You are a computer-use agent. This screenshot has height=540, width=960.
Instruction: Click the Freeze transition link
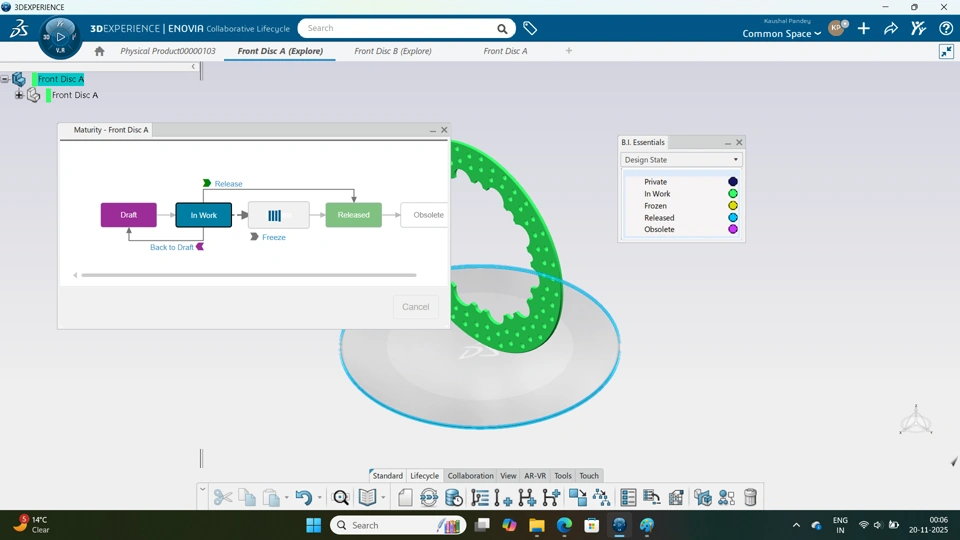pos(274,237)
